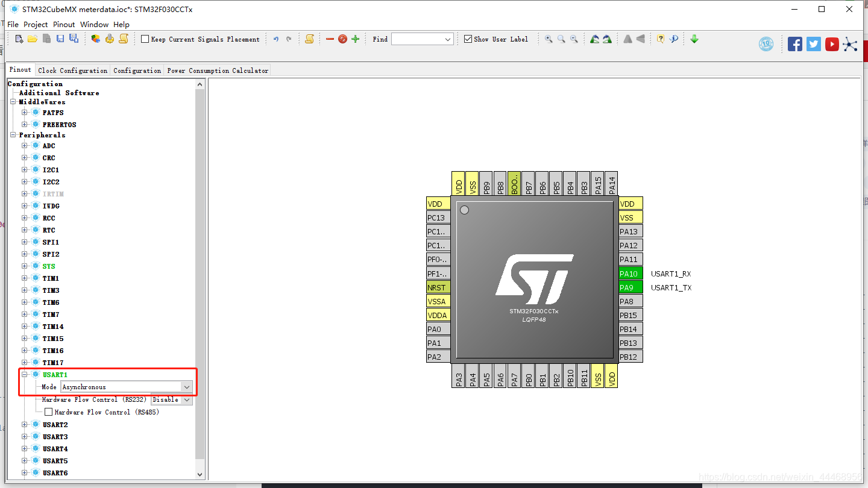Click the green PA10 pin on chip

(631, 274)
